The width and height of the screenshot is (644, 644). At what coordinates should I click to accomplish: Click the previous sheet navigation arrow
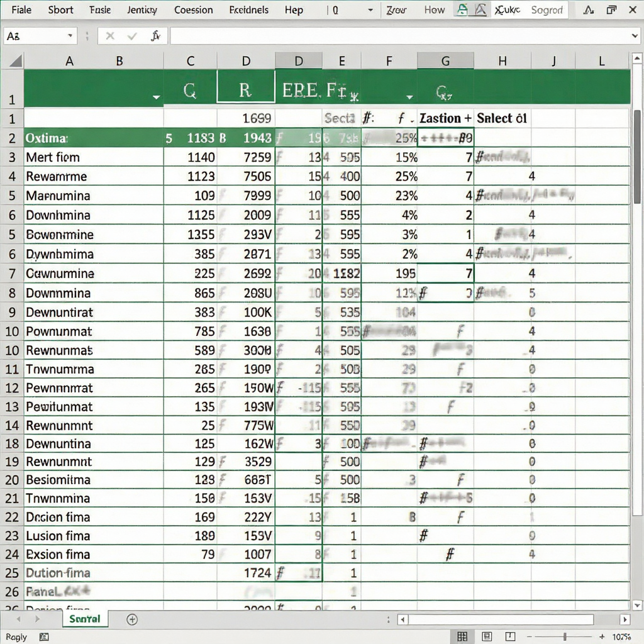point(18,619)
